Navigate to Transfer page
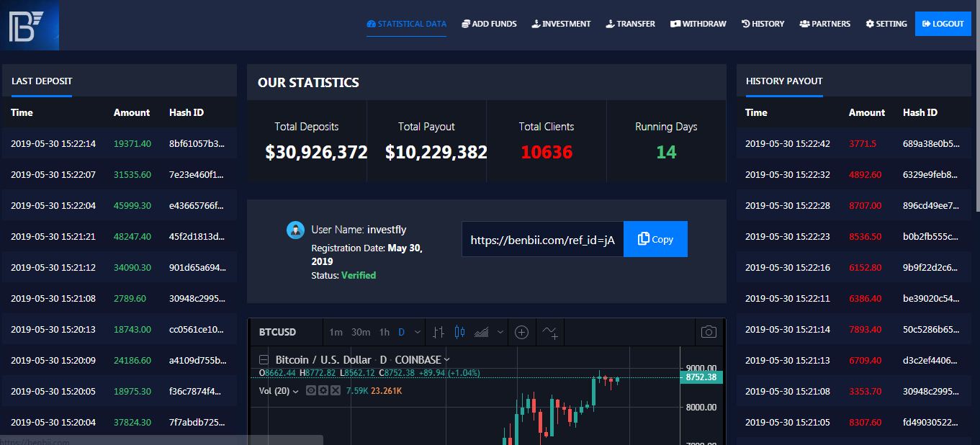 (630, 24)
